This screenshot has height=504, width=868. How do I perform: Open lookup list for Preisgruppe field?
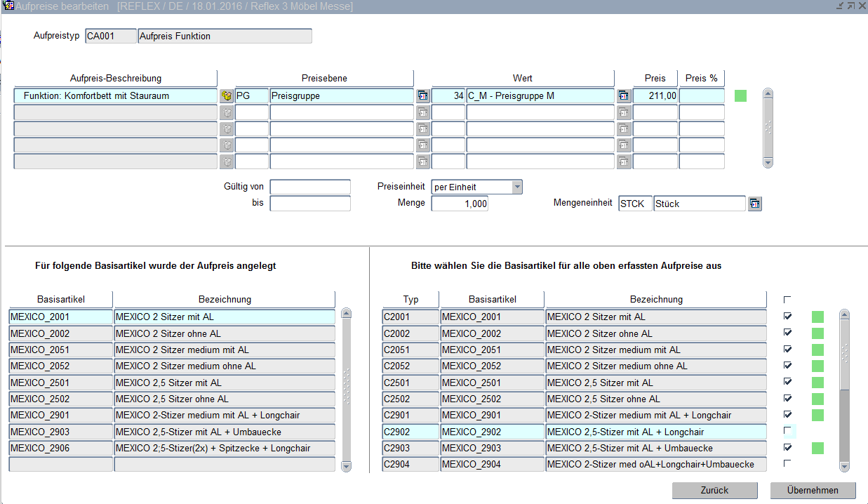(422, 95)
